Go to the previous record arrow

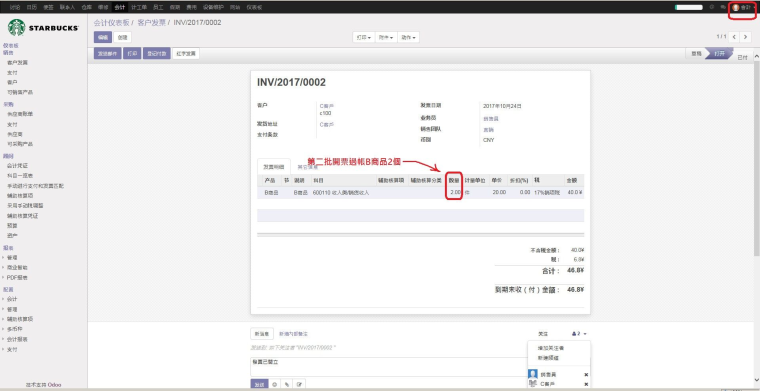pos(735,37)
